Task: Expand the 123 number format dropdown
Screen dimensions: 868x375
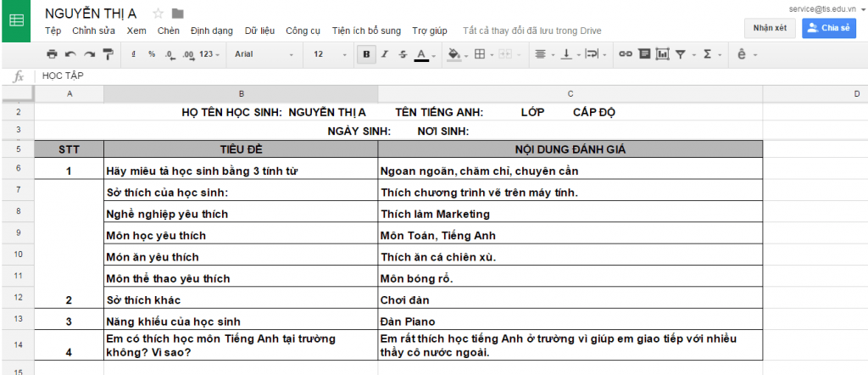Action: pos(209,54)
